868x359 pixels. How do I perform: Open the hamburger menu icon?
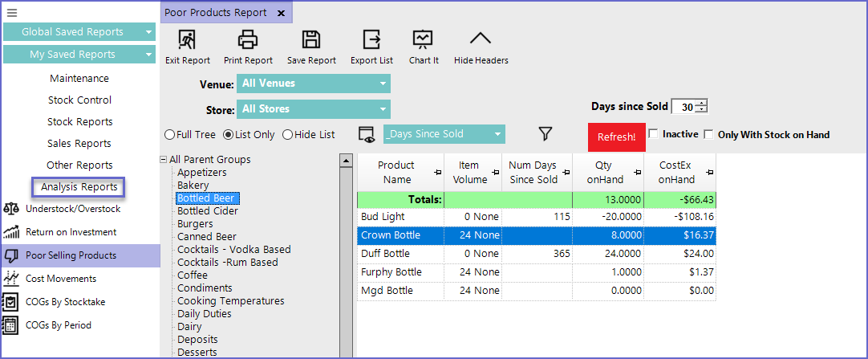click(12, 13)
